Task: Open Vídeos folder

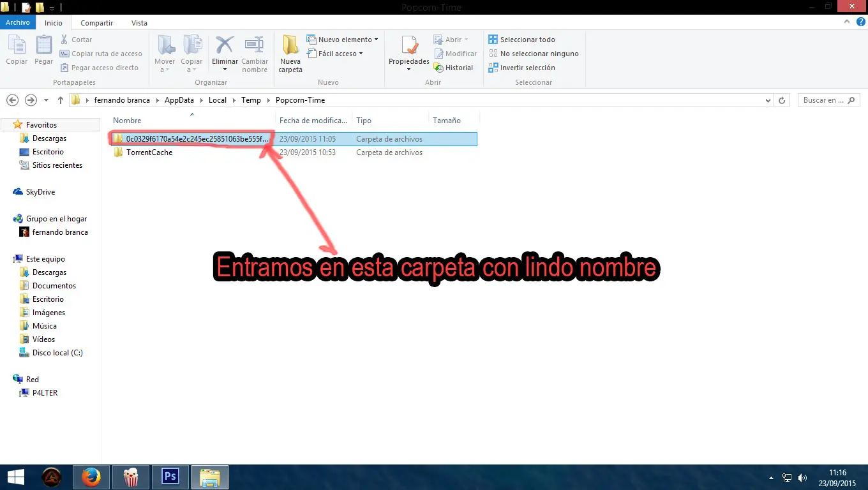Action: click(x=43, y=339)
